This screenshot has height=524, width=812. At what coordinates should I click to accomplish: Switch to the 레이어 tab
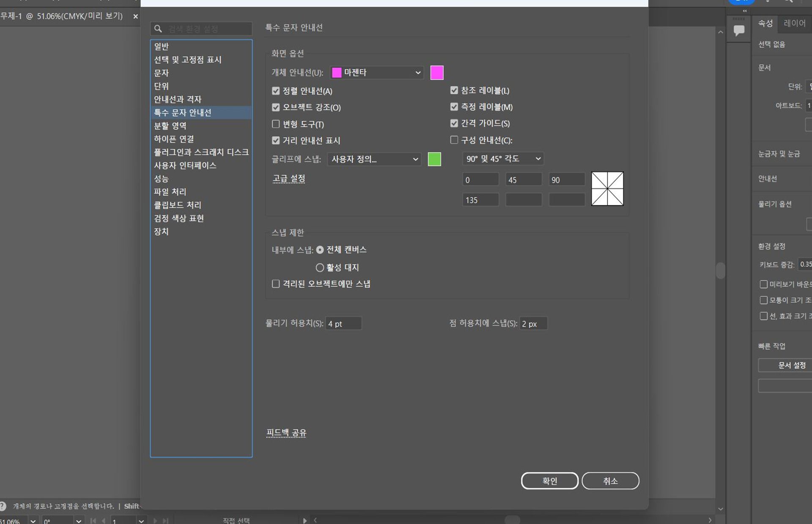point(794,24)
